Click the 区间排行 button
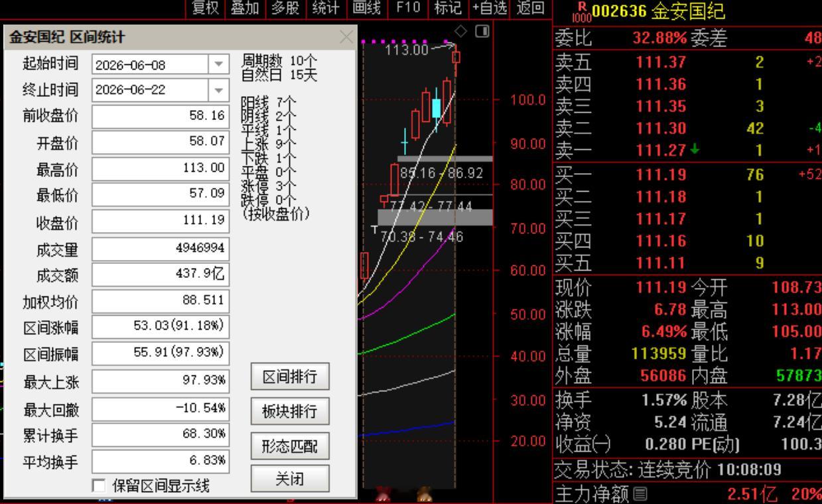This screenshot has width=822, height=504. click(290, 377)
